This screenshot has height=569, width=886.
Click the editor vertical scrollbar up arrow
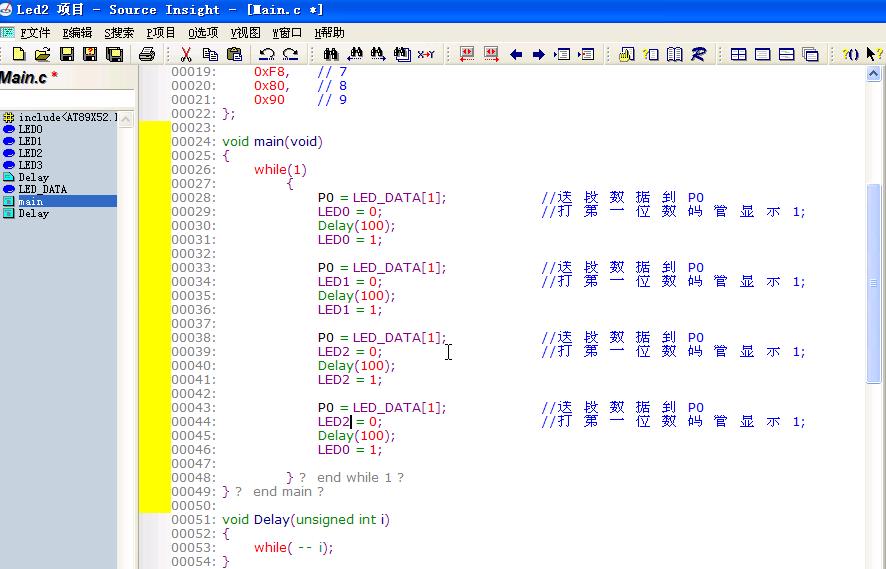(873, 73)
